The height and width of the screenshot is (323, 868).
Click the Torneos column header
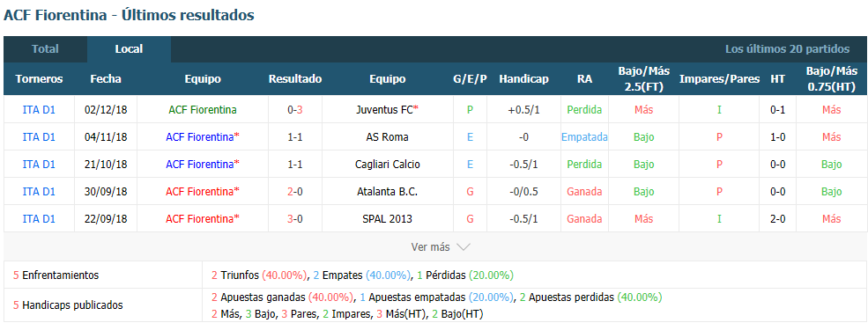(x=39, y=79)
